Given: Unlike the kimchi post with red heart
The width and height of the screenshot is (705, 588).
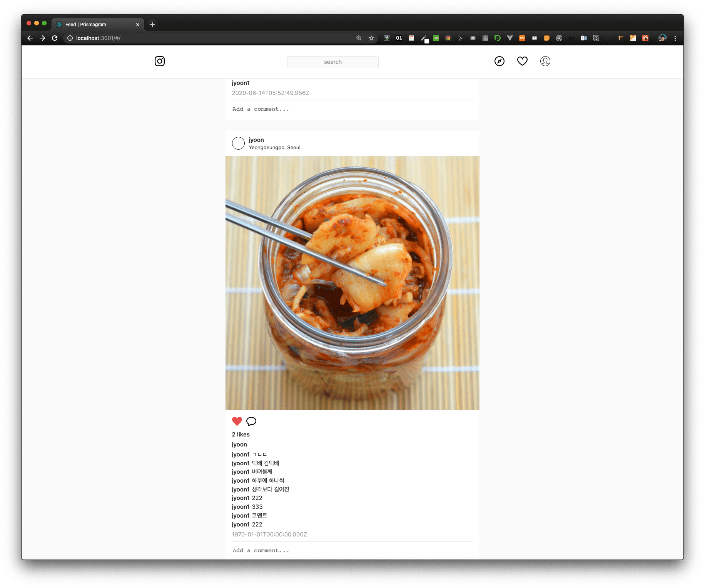Looking at the screenshot, I should 237,421.
